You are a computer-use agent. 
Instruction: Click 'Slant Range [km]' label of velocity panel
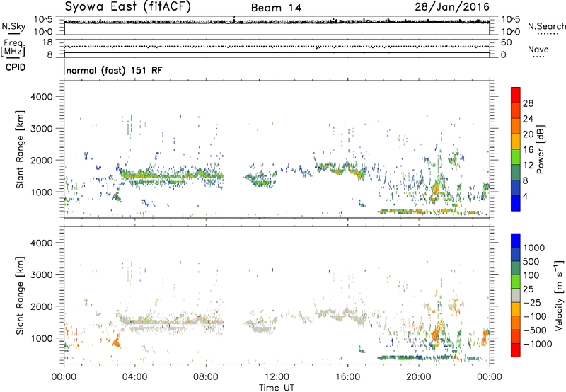pyautogui.click(x=20, y=295)
